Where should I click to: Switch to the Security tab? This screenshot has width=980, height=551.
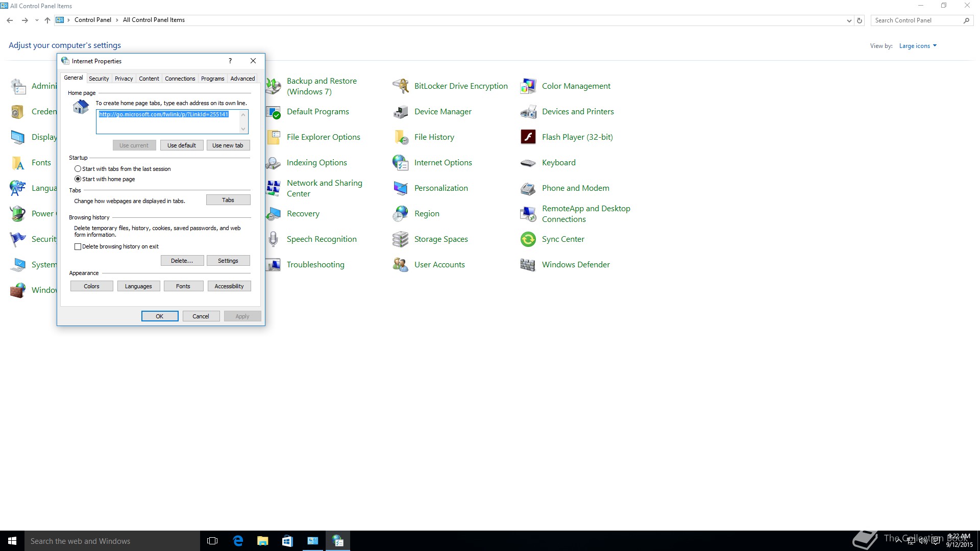point(99,79)
